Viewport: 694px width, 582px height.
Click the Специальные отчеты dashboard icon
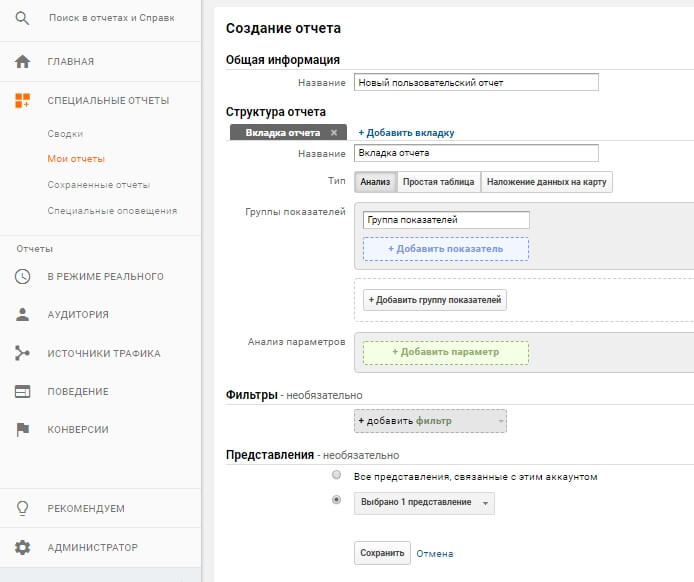22,100
